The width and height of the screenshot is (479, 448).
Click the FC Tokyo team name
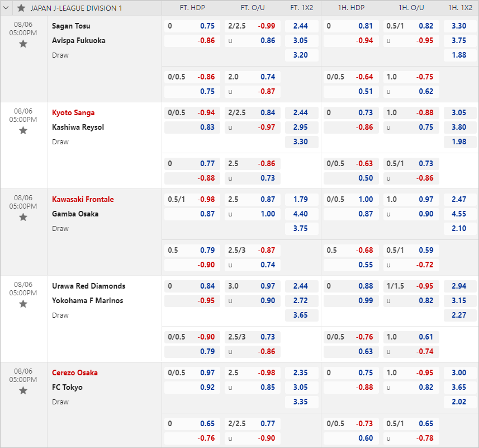67,388
